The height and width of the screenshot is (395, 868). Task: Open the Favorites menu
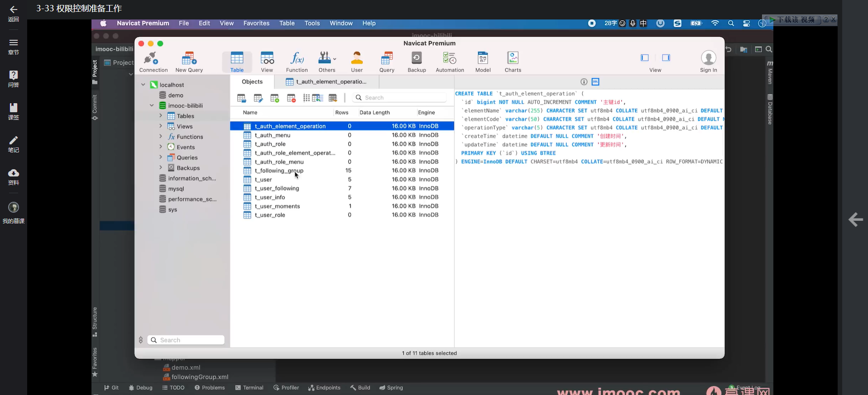[x=256, y=24]
